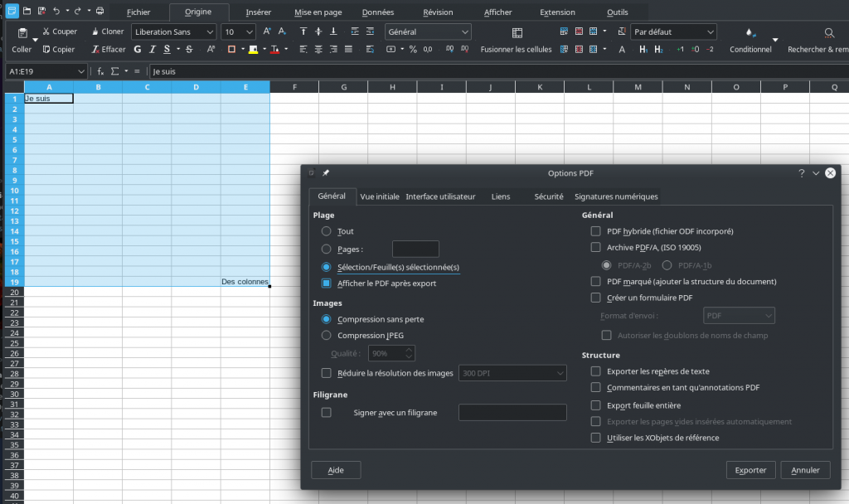The image size is (849, 504).
Task: Open the Liberation Sans font name dropdown
Action: click(x=210, y=31)
